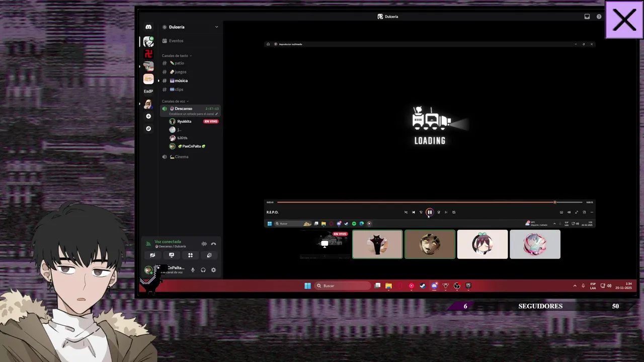Click the Windows taskbar search box
Viewport: 644px width, 362px height.
tap(343, 286)
